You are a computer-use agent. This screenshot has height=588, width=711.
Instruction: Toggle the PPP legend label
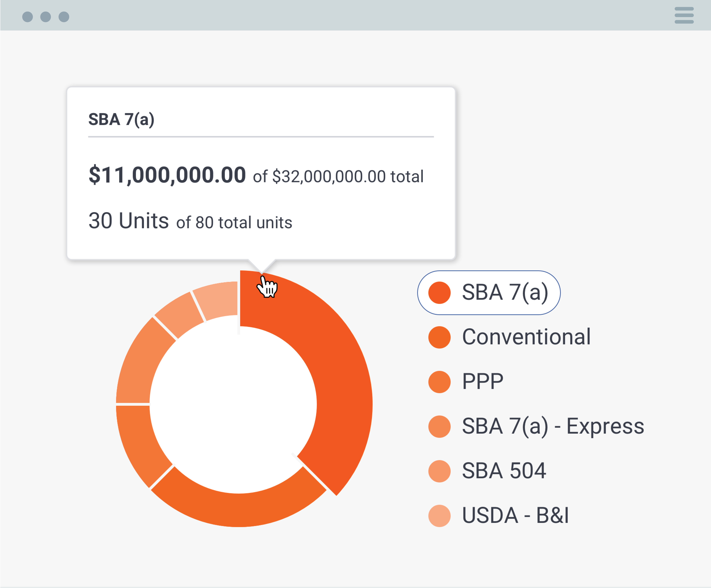tap(482, 382)
